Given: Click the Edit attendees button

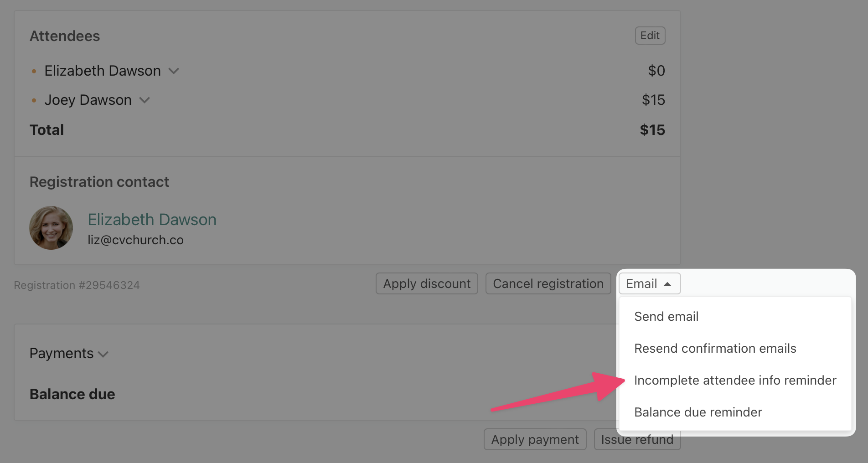Looking at the screenshot, I should coord(650,36).
